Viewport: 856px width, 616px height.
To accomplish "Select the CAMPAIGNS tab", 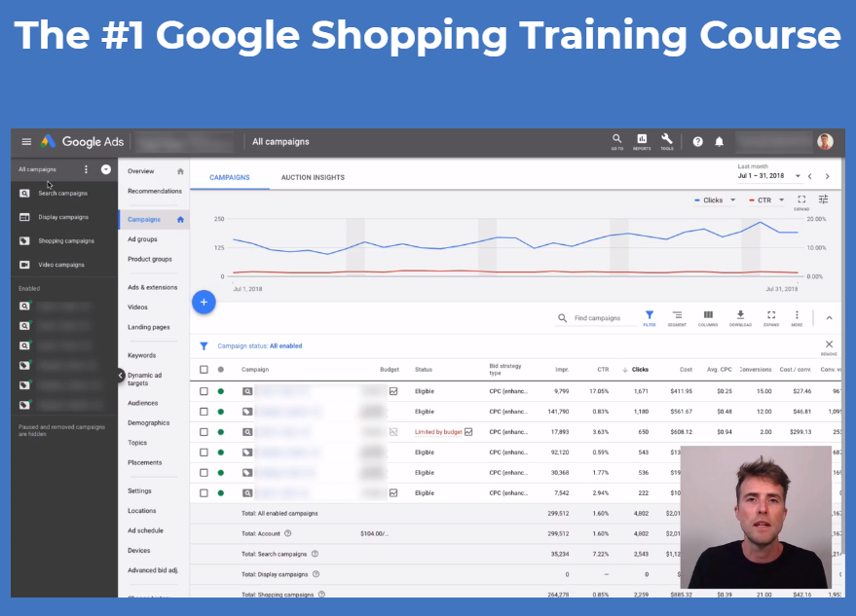I will click(x=229, y=177).
